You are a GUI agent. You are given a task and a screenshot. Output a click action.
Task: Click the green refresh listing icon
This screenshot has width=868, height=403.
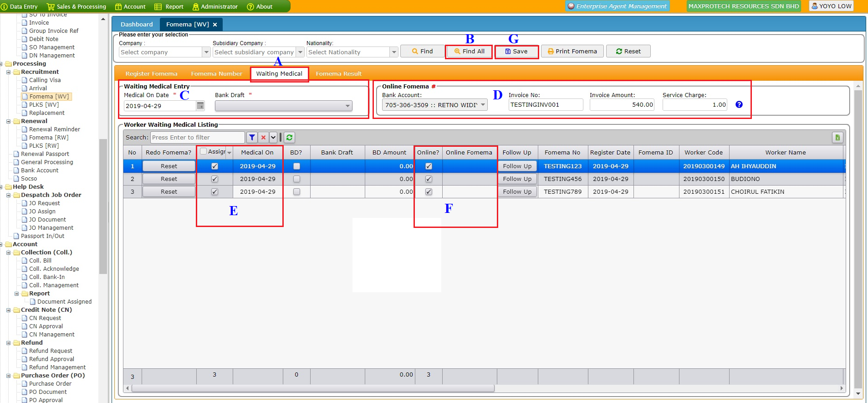coord(289,137)
